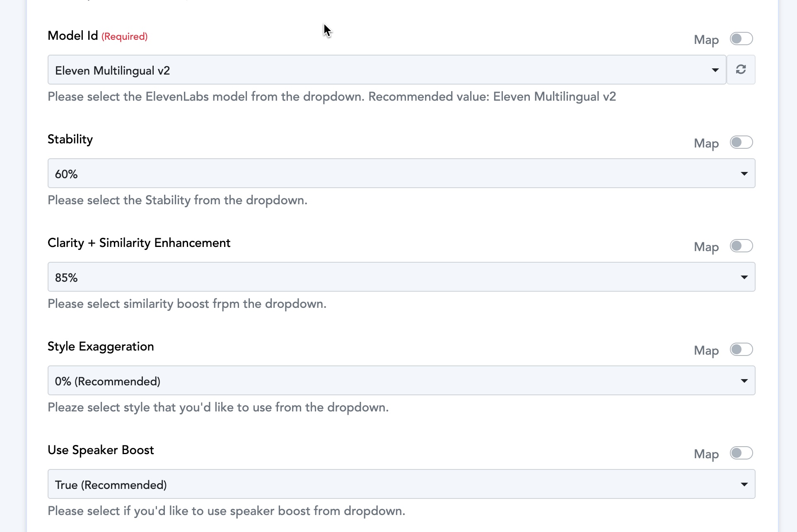Click the Stability field label
This screenshot has height=532, width=797.
coord(70,139)
